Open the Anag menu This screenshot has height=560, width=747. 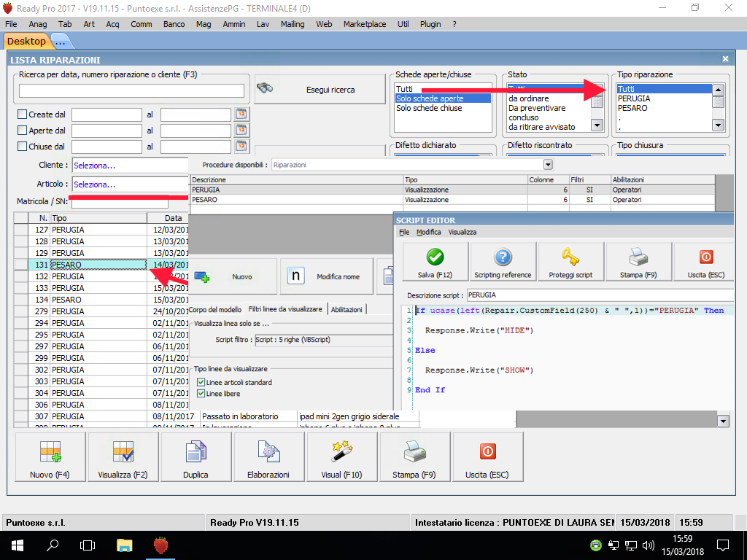pos(38,24)
